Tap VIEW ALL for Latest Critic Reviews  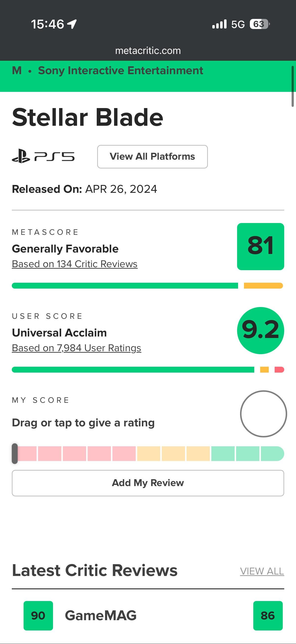pyautogui.click(x=262, y=571)
